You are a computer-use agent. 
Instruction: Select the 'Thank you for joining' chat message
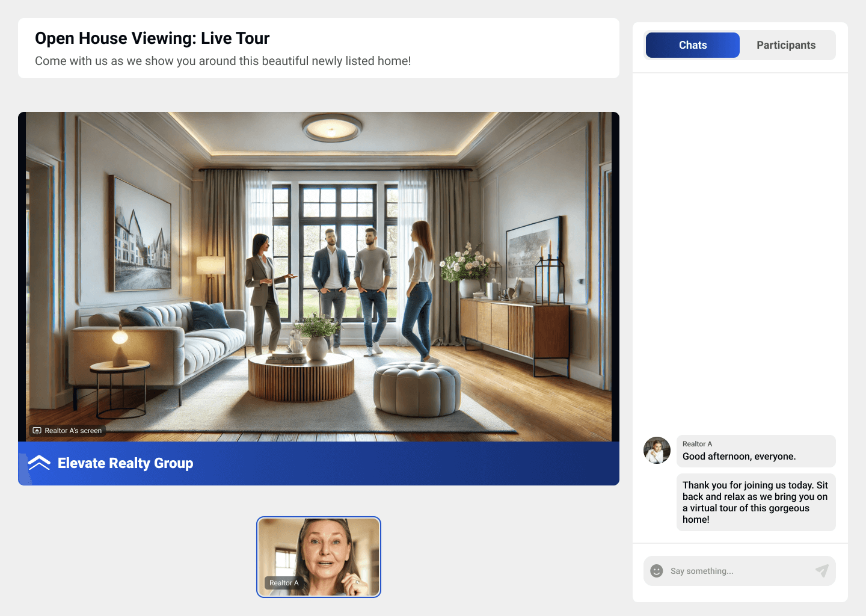(755, 502)
